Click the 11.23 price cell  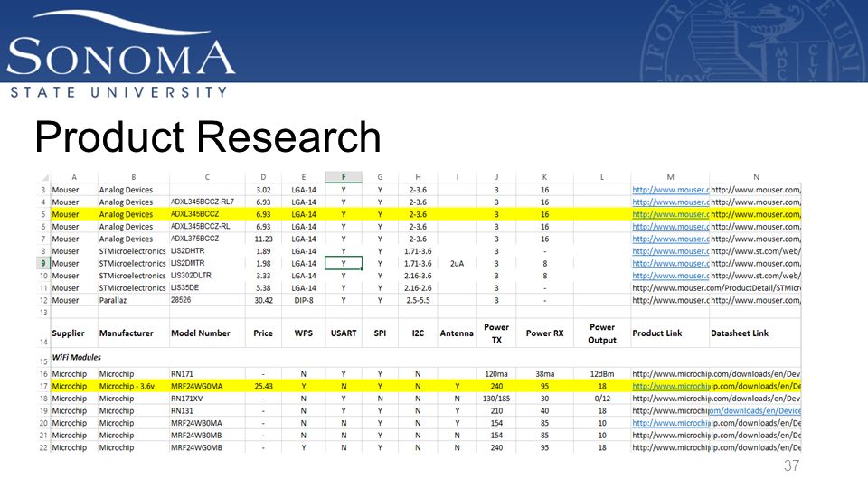(x=263, y=239)
